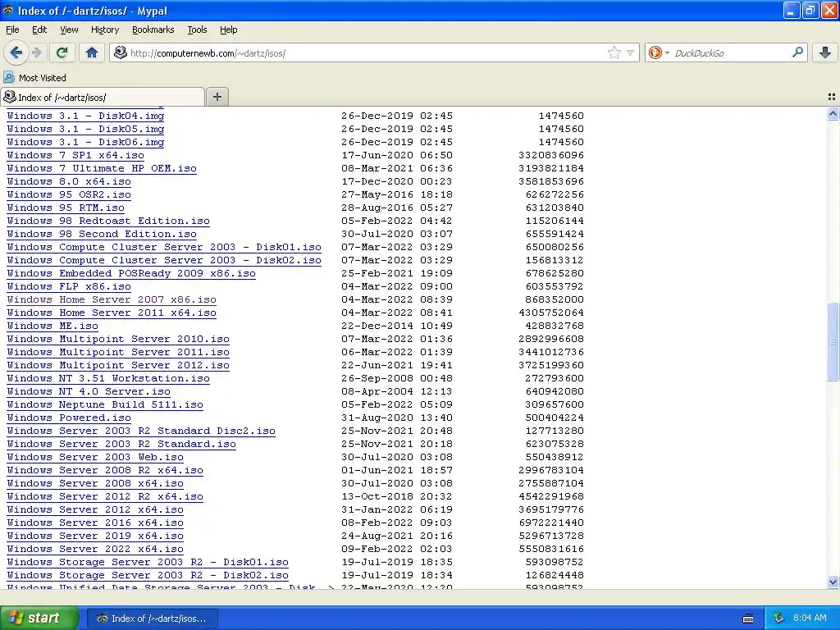This screenshot has height=630, width=840.
Task: Open the Downloads arrow button
Action: click(x=825, y=52)
